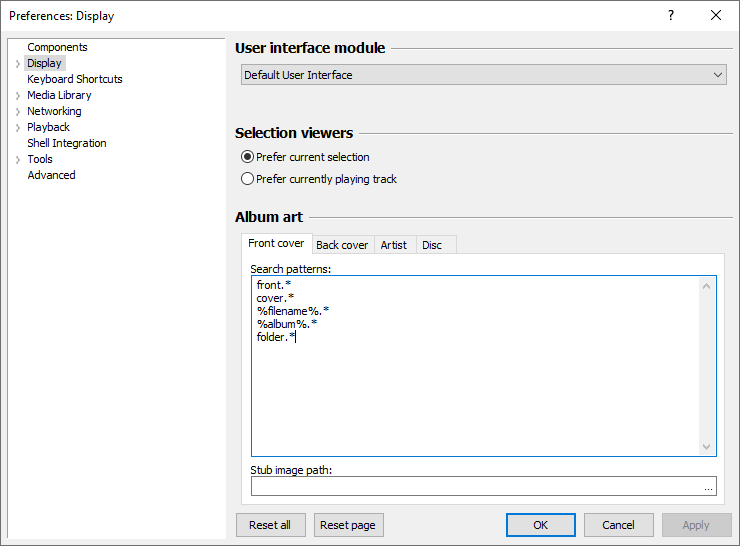740x546 pixels.
Task: Click the stub image path browse button
Action: (708, 487)
